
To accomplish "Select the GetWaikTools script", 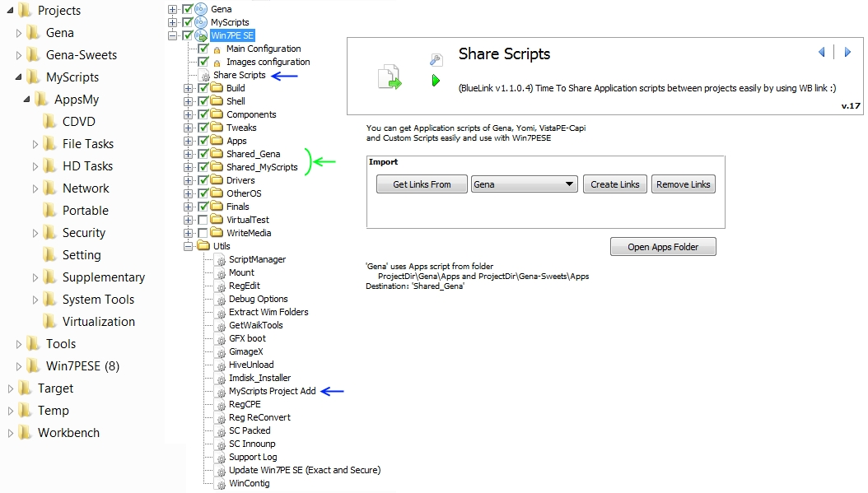I will (x=256, y=325).
